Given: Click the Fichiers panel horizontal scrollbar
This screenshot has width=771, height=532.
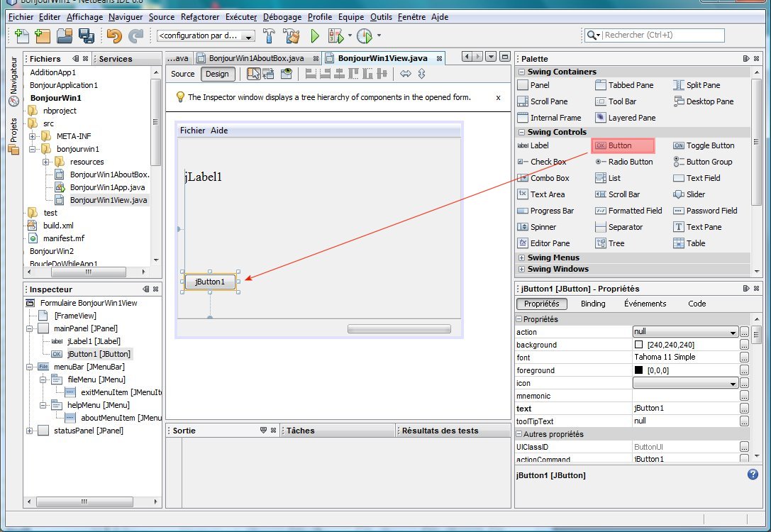Looking at the screenshot, I should point(89,272).
